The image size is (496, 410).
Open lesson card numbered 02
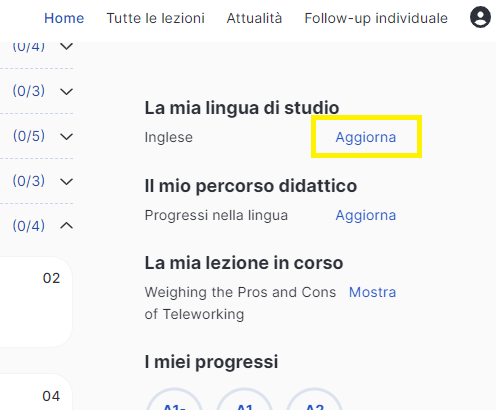(x=36, y=302)
